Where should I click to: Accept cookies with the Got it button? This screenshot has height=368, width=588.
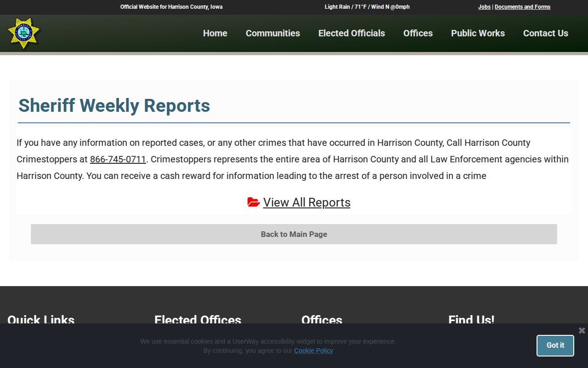(555, 345)
